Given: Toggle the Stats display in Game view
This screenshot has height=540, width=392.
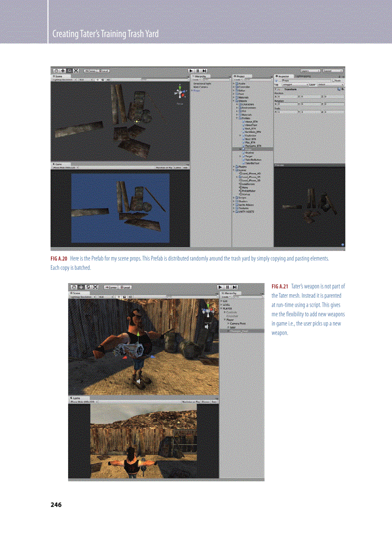Looking at the screenshot, I should (x=185, y=166).
